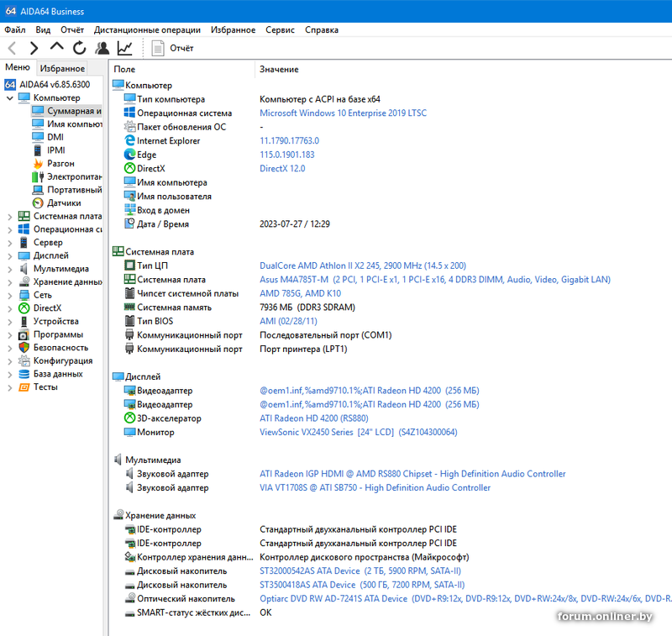Click the Back navigation arrow in toolbar

12,49
